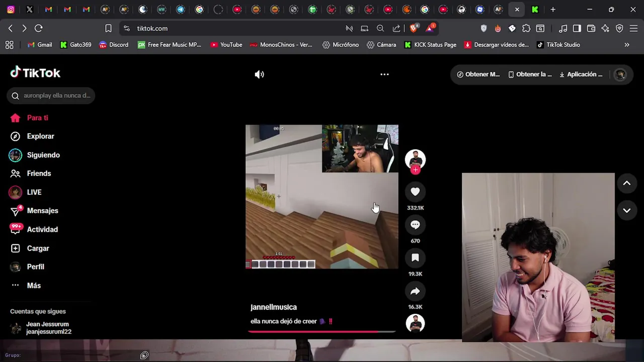
Task: Open Actividad notifications
Action: [34, 229]
